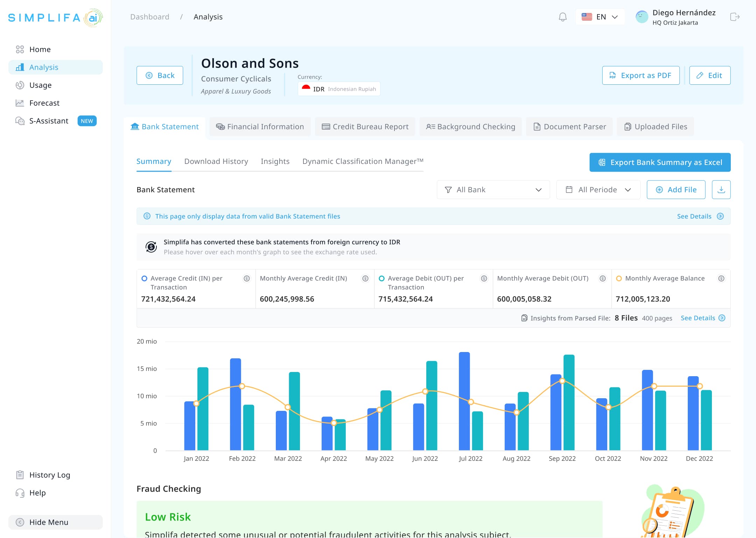The image size is (756, 538).
Task: Click the Dashboard breadcrumb link
Action: click(x=149, y=17)
